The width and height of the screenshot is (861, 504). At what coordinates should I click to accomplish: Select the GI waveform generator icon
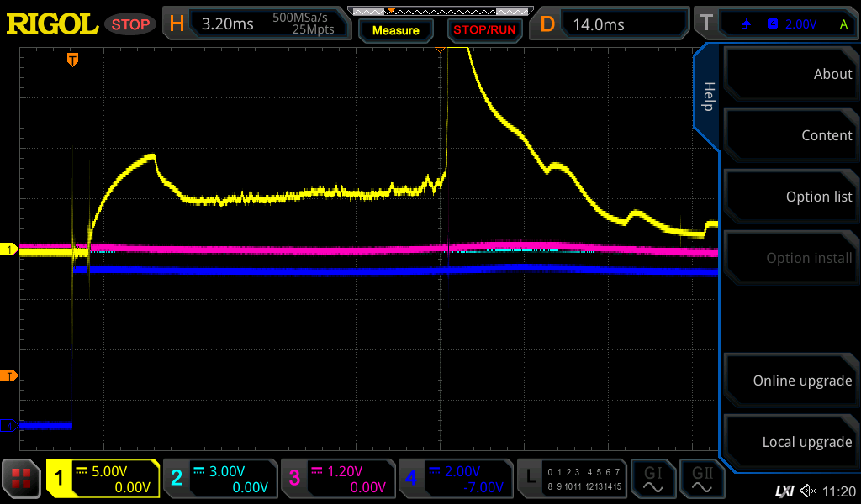(652, 479)
